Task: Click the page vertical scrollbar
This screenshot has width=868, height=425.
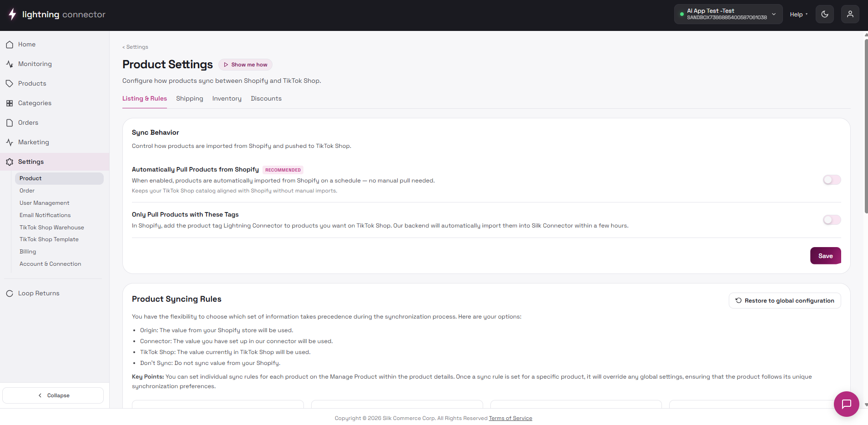Action: (866, 126)
